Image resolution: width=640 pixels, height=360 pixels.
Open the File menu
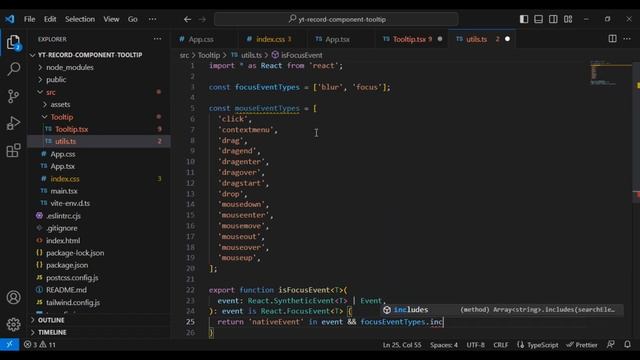(x=29, y=19)
